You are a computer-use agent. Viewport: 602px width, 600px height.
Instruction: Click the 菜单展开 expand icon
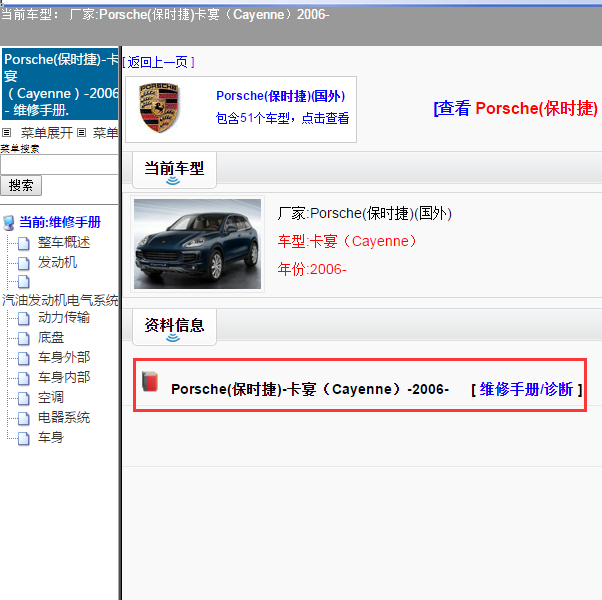(6, 133)
